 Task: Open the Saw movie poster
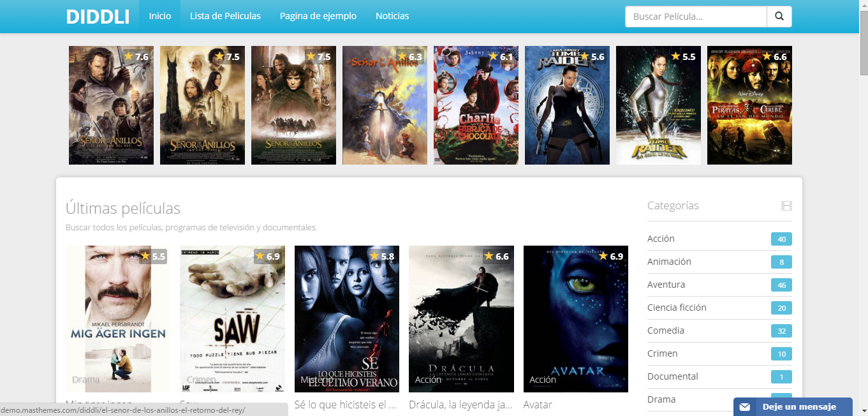(232, 319)
